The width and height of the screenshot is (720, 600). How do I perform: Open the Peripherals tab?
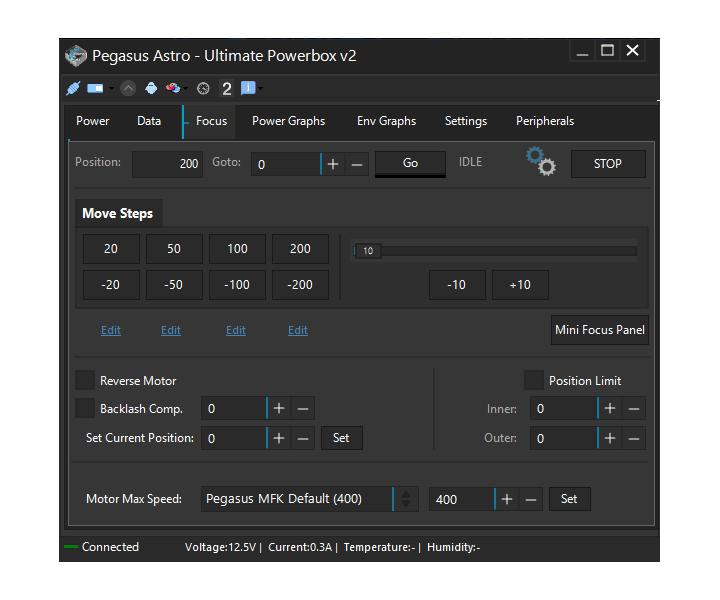pyautogui.click(x=544, y=121)
